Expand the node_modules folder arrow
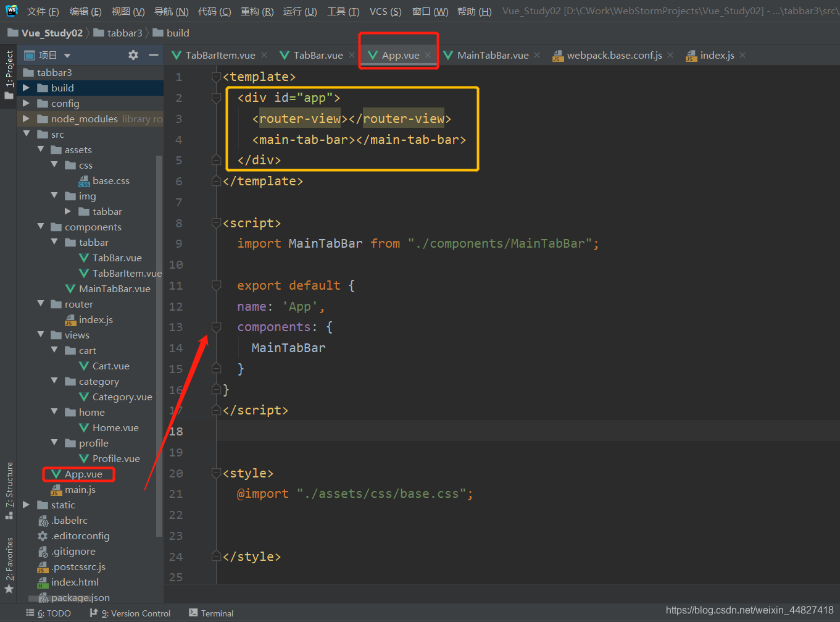Screen dimensions: 840x622 click(x=26, y=119)
